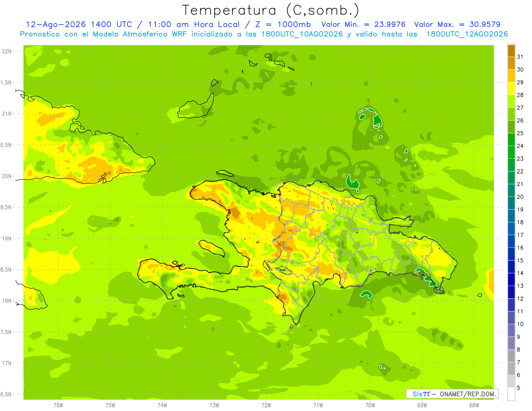Click the '28' label on the color scale
Image resolution: width=532 pixels, height=411 pixels.
[x=520, y=95]
